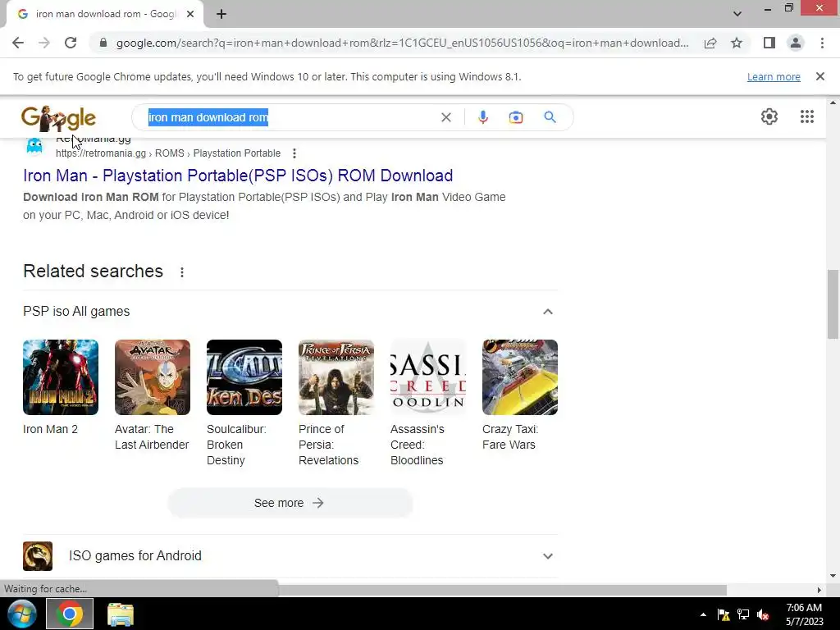Go back to the previous page
Image resolution: width=840 pixels, height=630 pixels.
18,43
